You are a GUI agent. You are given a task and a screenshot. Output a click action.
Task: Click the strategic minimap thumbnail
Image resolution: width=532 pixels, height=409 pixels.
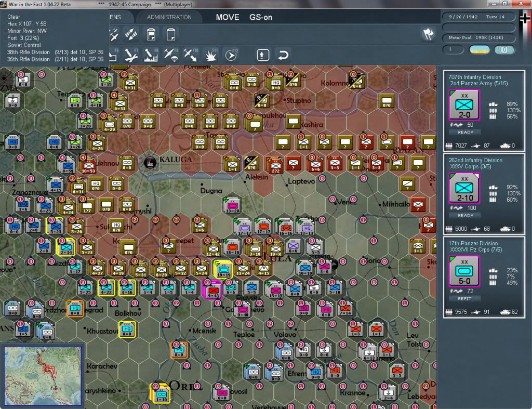[43, 375]
